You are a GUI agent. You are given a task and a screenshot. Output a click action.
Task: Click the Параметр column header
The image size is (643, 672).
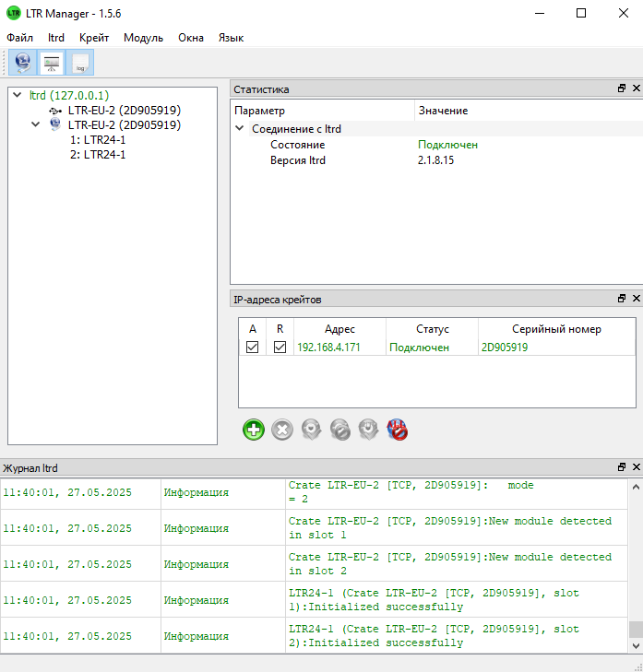coord(323,111)
